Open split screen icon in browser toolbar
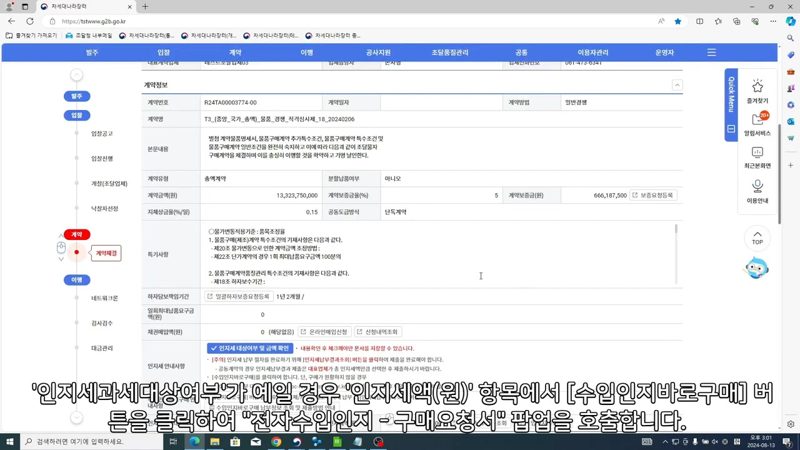800x450 pixels. pos(699,21)
